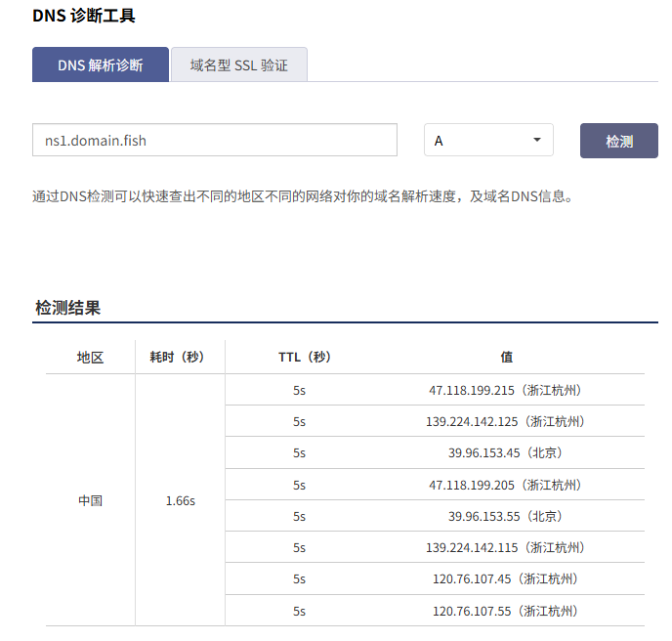Click the domain input containing ns1.domain.fish

point(215,140)
